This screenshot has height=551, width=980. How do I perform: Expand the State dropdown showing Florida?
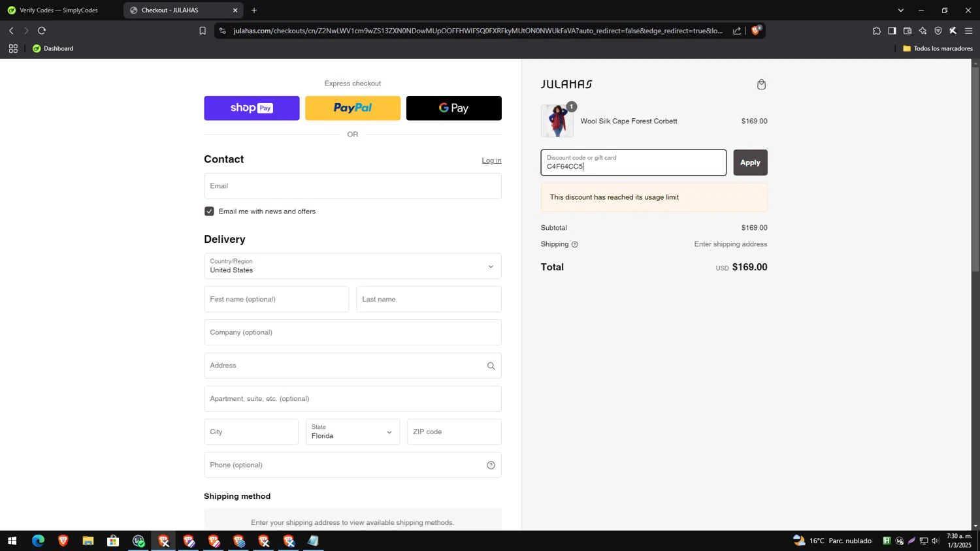pos(353,432)
